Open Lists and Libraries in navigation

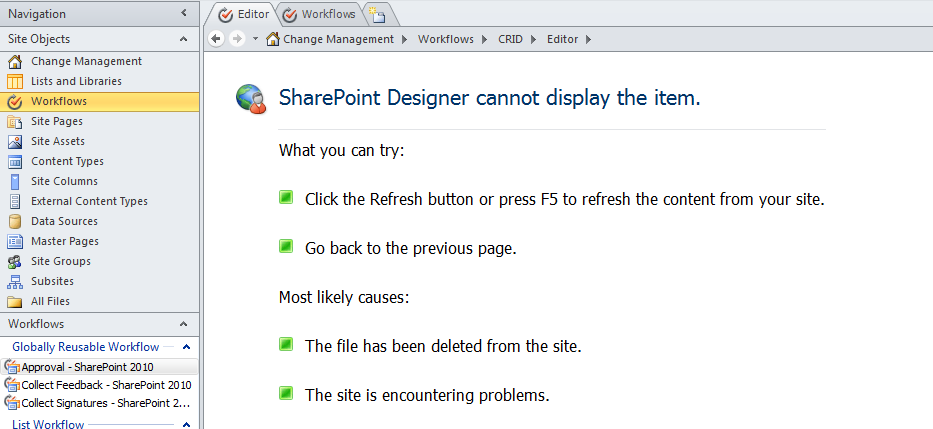(76, 81)
